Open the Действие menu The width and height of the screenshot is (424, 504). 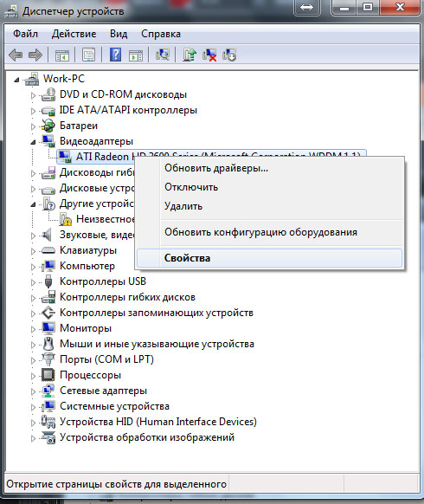click(74, 34)
